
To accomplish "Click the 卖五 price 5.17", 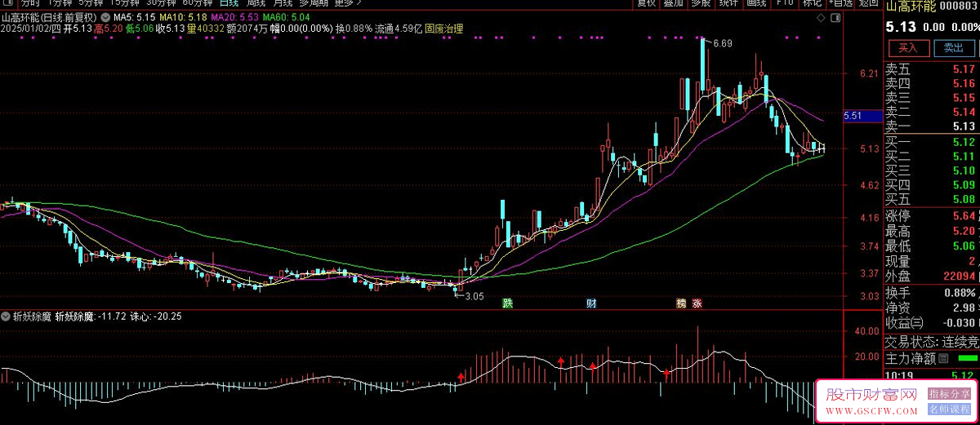I will coord(964,68).
